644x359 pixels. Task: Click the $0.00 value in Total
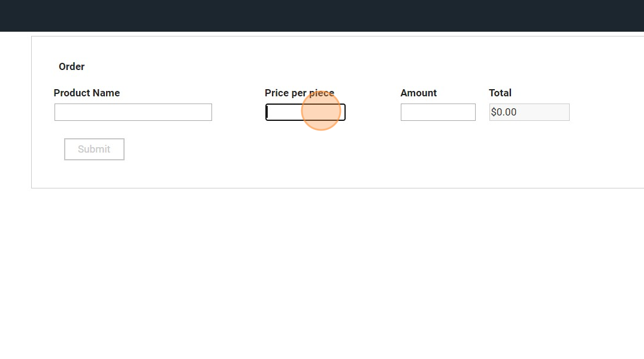pyautogui.click(x=504, y=112)
